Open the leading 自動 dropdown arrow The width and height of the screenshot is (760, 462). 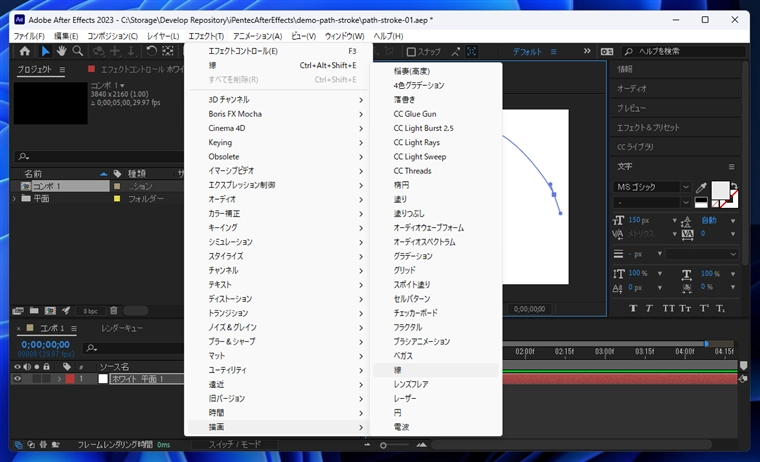(x=733, y=221)
